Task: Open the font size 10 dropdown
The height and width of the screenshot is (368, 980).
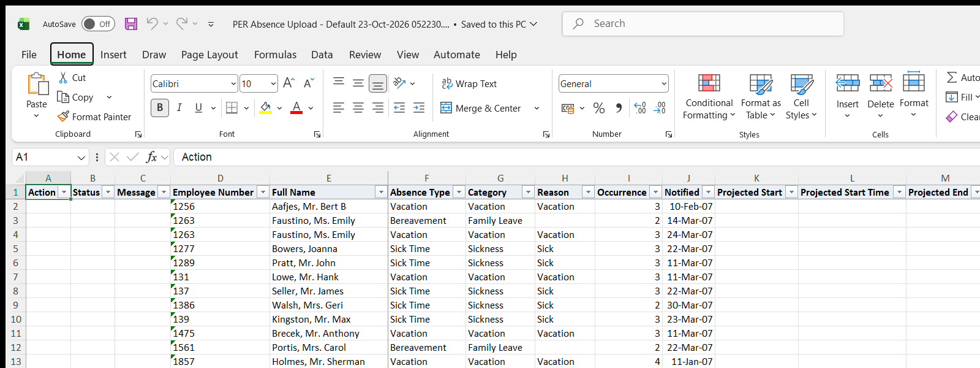Action: tap(273, 84)
